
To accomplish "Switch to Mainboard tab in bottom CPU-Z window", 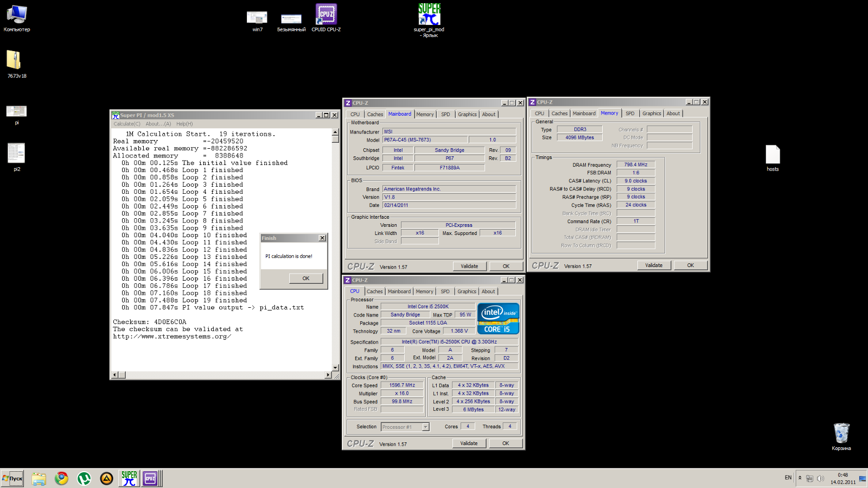I will [x=399, y=291].
